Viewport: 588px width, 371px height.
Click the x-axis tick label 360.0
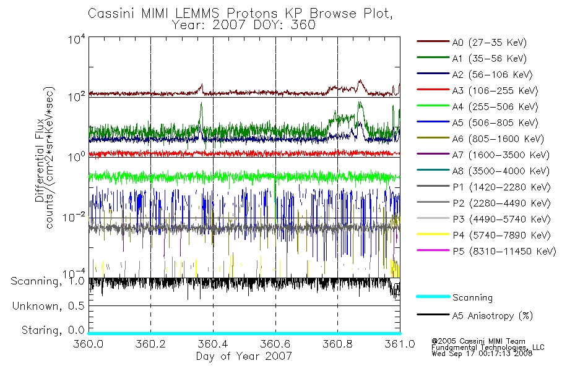click(88, 344)
